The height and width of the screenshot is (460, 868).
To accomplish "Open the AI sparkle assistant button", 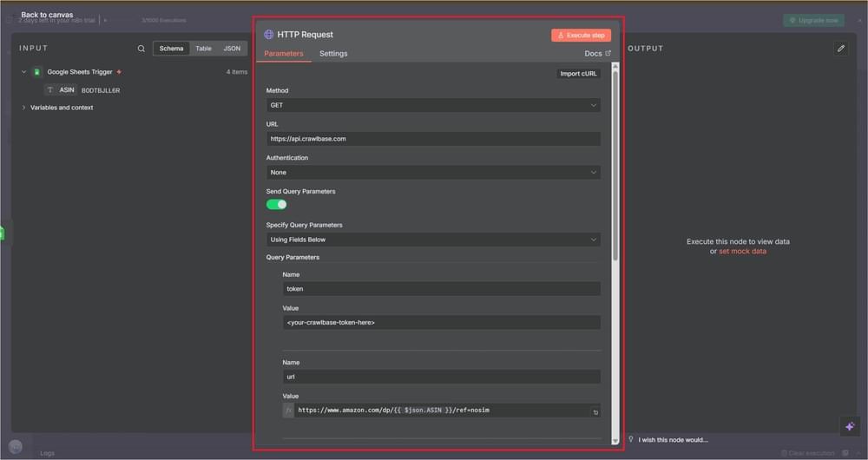I will click(849, 425).
